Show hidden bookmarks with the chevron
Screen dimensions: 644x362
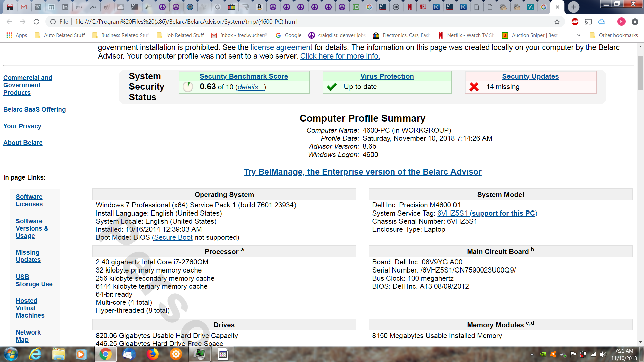(578, 35)
